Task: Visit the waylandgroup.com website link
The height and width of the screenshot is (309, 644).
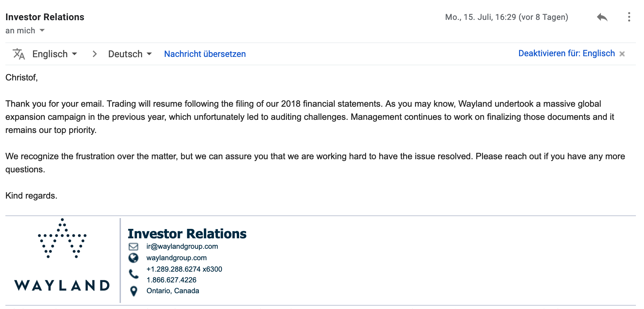Action: pos(176,258)
